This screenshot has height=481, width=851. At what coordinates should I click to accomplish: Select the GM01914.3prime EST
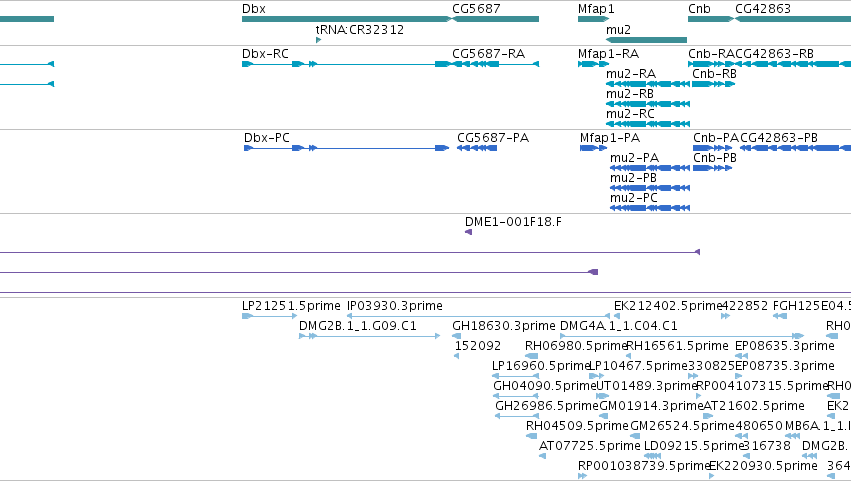pos(604,417)
